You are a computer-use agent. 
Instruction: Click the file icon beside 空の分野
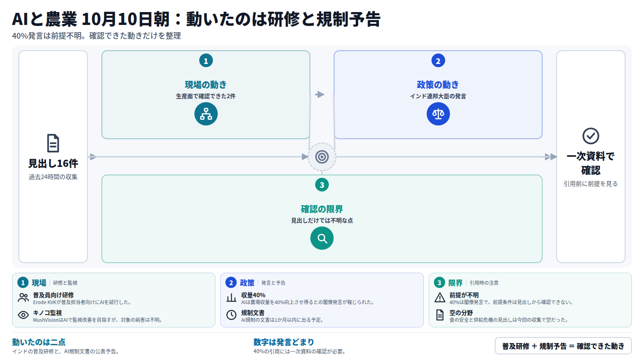(440, 315)
